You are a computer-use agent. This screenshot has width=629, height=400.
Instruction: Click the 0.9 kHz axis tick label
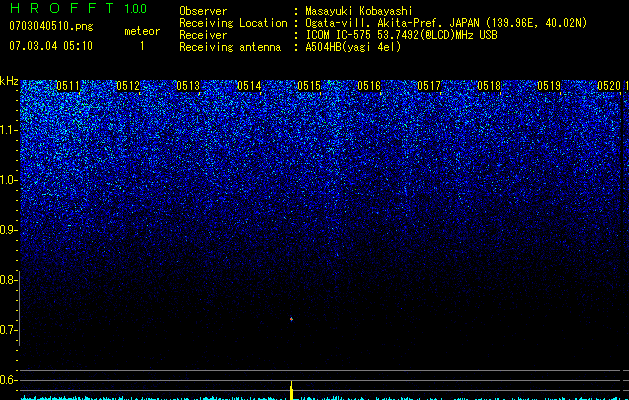click(8, 230)
